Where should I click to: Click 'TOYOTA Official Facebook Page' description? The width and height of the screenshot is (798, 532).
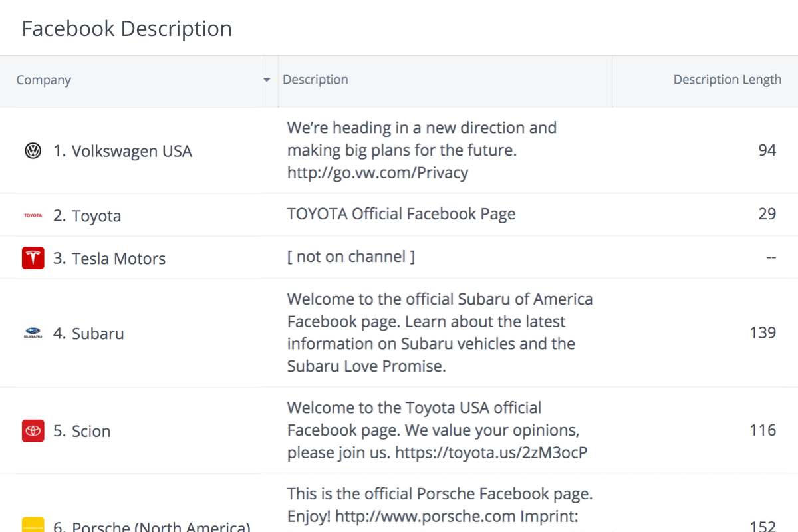pyautogui.click(x=401, y=214)
